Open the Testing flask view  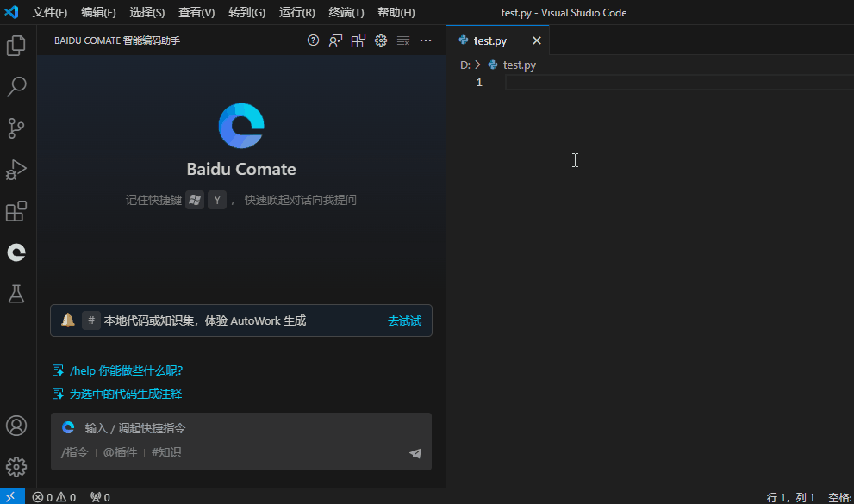(16, 294)
